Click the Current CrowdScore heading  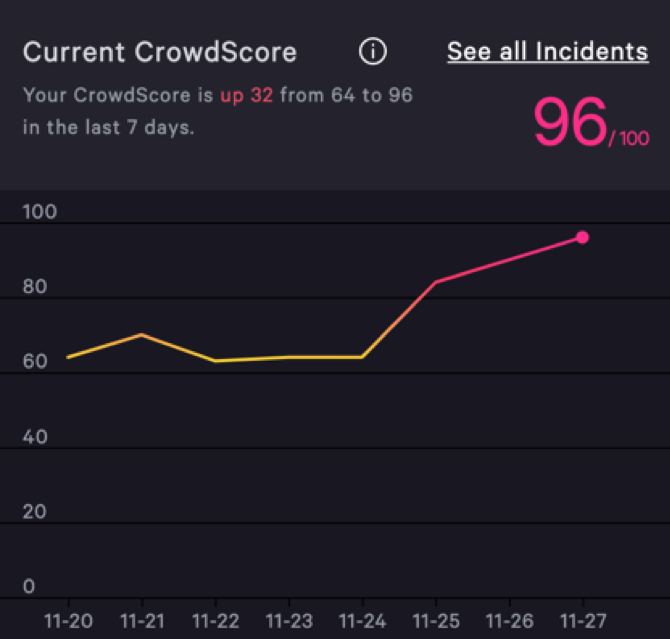click(x=160, y=52)
